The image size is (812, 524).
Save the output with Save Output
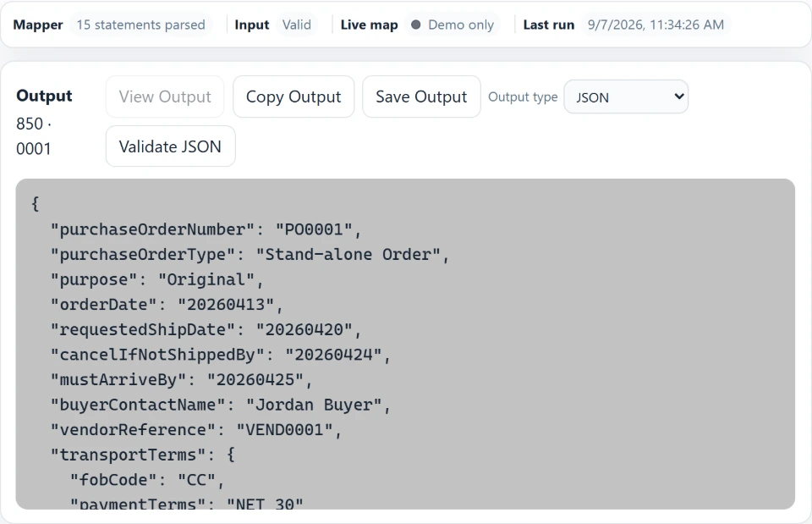(x=421, y=97)
